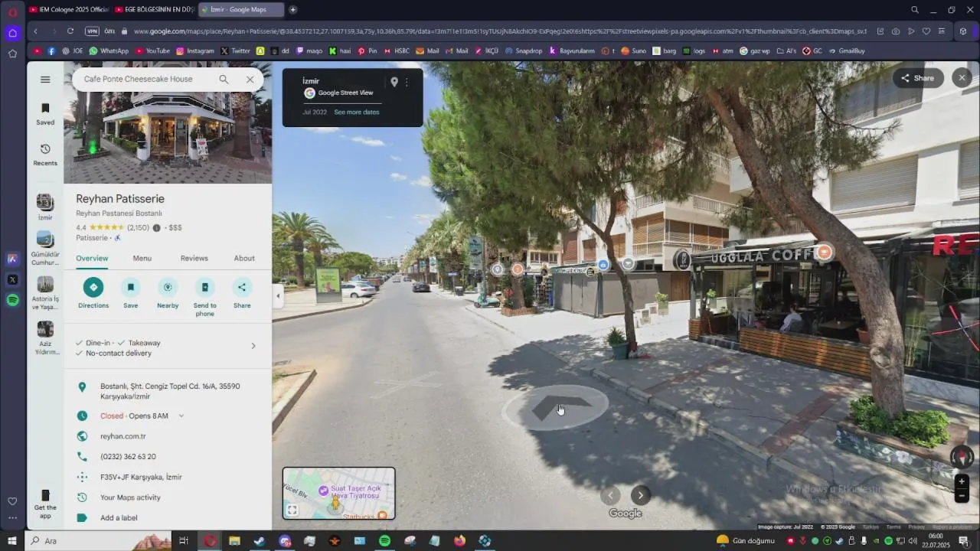Click the blue place marker on the street
The width and height of the screenshot is (980, 551).
[x=603, y=265]
